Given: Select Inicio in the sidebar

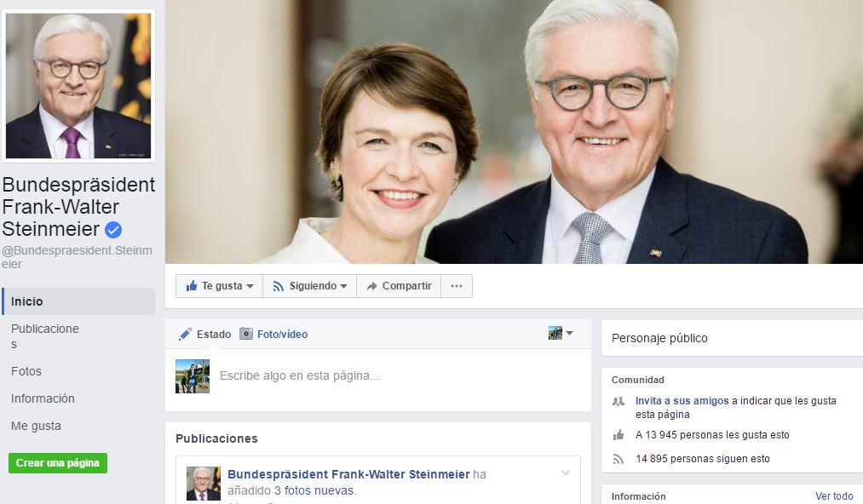Looking at the screenshot, I should pyautogui.click(x=27, y=301).
